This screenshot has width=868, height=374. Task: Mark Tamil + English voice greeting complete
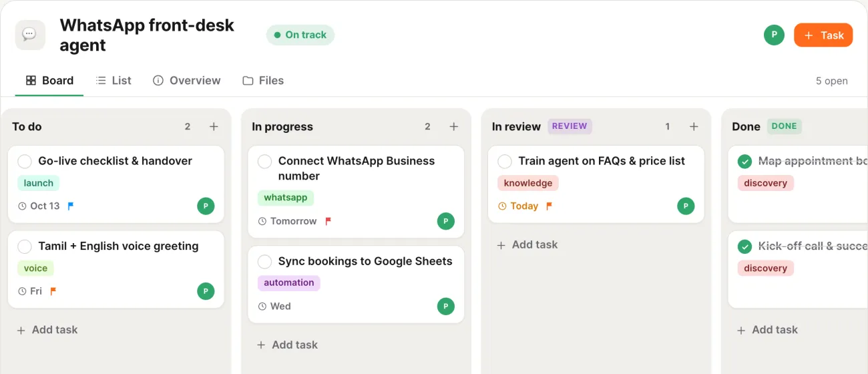click(25, 246)
